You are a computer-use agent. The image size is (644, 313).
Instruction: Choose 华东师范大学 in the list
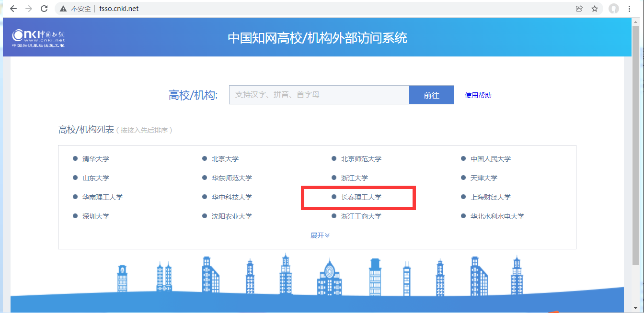pos(232,178)
